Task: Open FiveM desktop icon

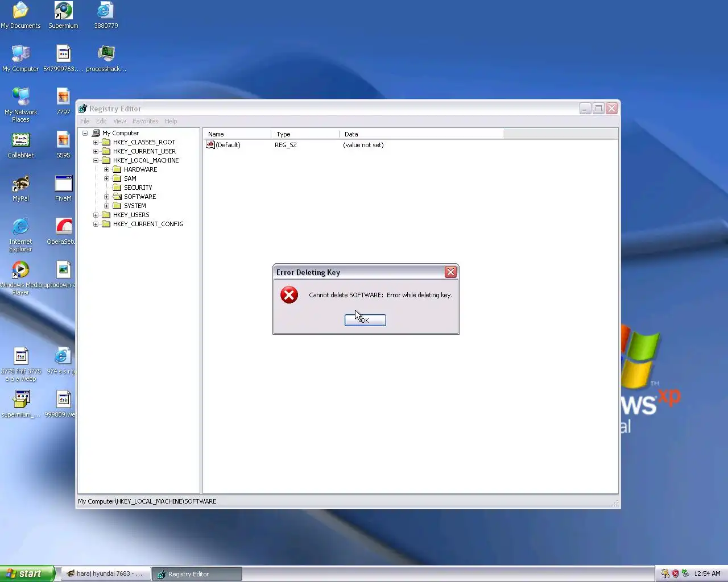Action: point(63,188)
